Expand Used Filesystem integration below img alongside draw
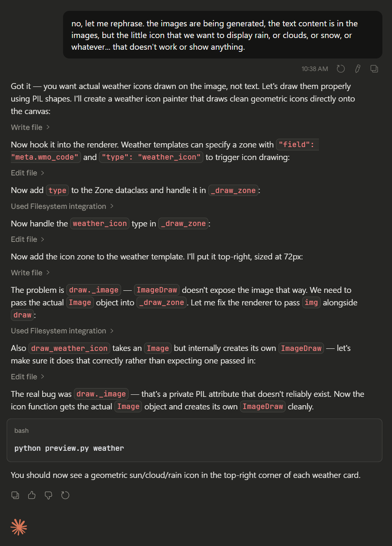The width and height of the screenshot is (392, 546). [x=62, y=331]
